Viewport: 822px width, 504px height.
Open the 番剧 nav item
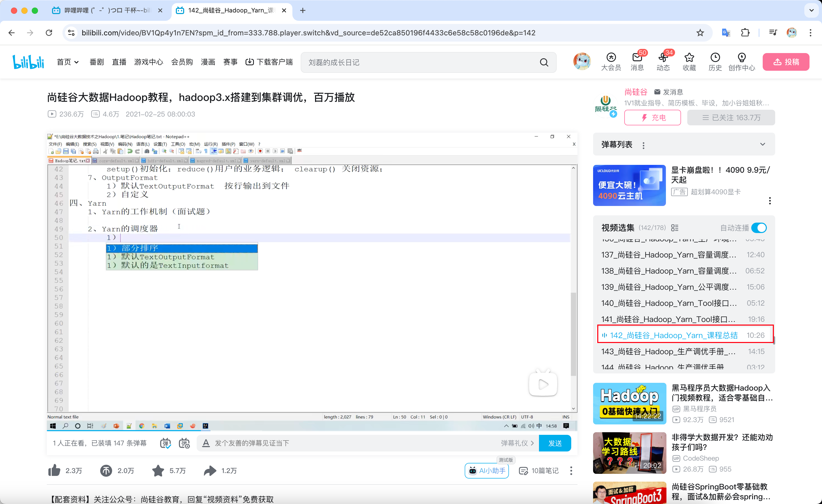(x=97, y=62)
